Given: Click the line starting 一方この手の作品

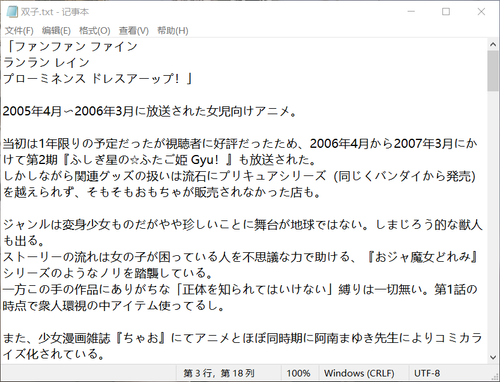Looking at the screenshot, I should point(240,289).
